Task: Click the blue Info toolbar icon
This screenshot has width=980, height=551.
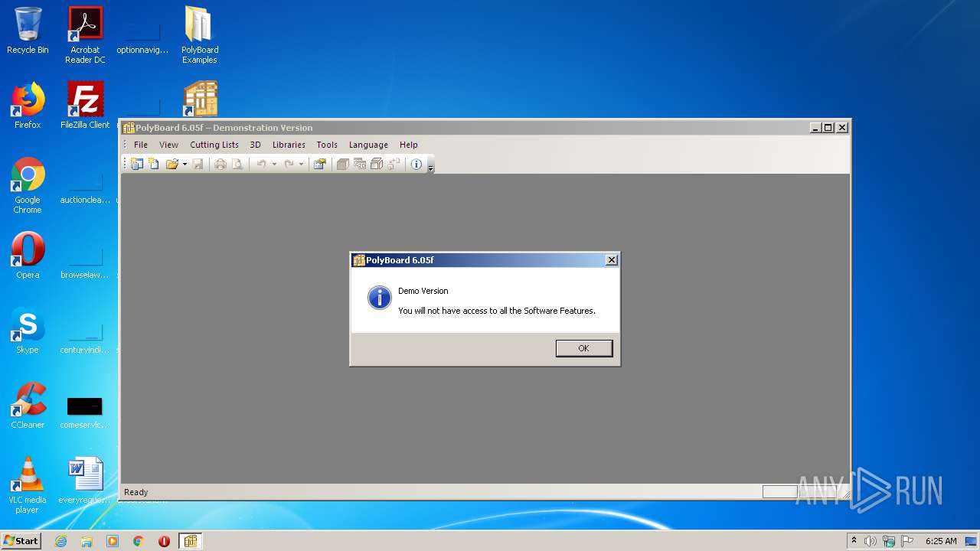Action: pyautogui.click(x=416, y=164)
